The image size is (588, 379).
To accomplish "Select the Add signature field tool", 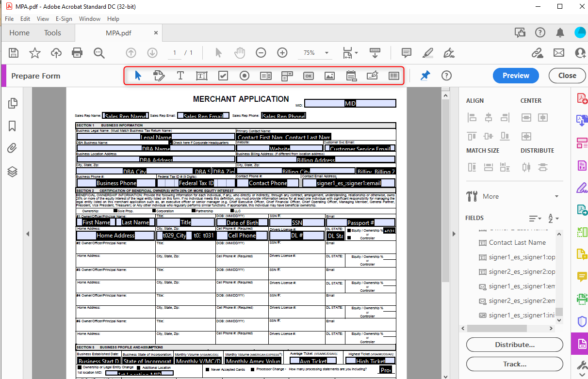I will point(373,76).
